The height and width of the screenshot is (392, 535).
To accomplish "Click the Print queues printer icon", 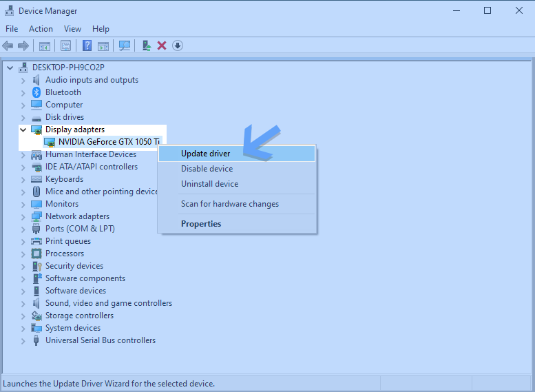I will (36, 241).
